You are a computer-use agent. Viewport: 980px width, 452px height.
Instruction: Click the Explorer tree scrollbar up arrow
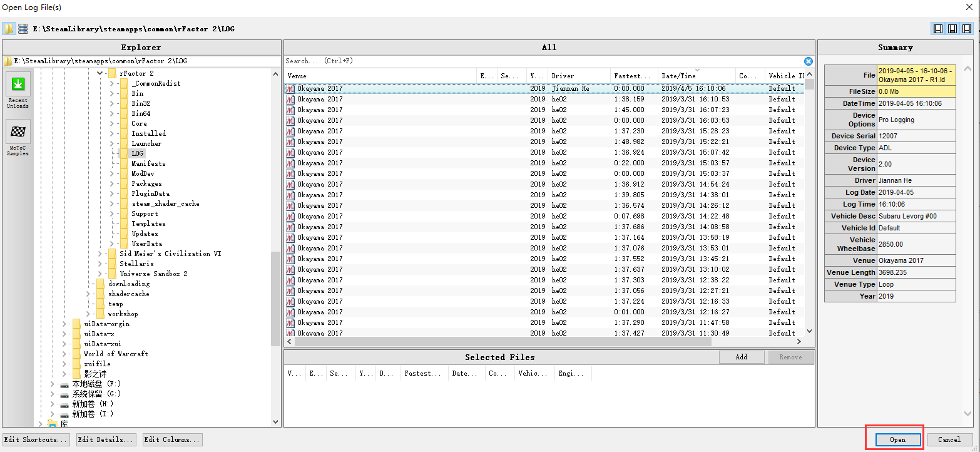(x=276, y=74)
